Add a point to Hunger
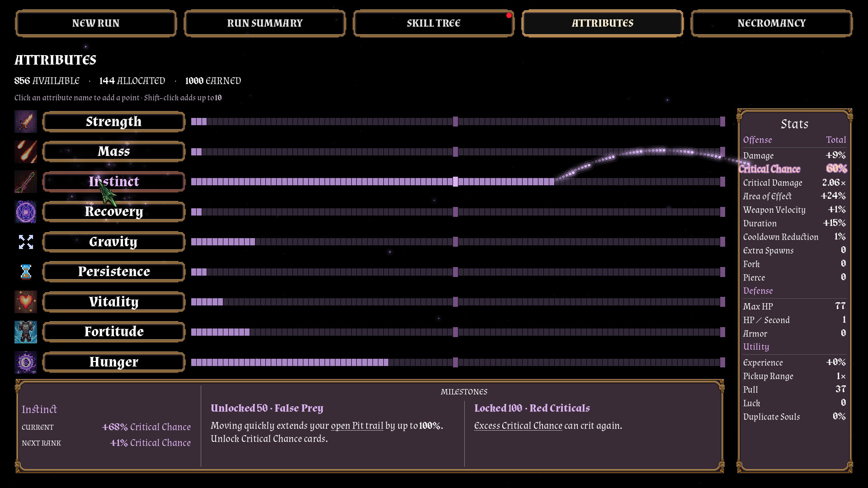This screenshot has height=488, width=868. (114, 362)
